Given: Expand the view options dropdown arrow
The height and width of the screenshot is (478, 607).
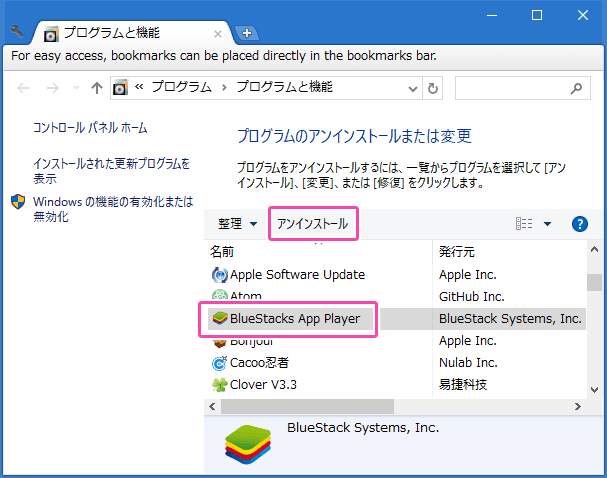Looking at the screenshot, I should [x=547, y=224].
